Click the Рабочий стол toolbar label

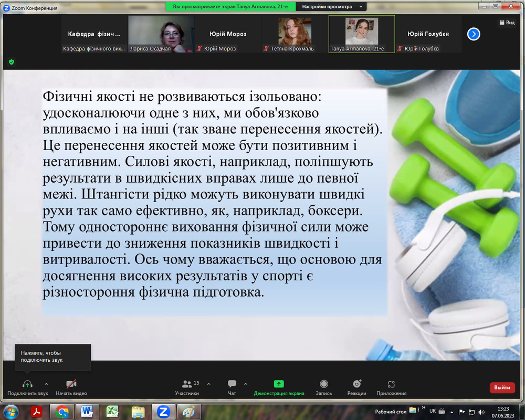(391, 412)
